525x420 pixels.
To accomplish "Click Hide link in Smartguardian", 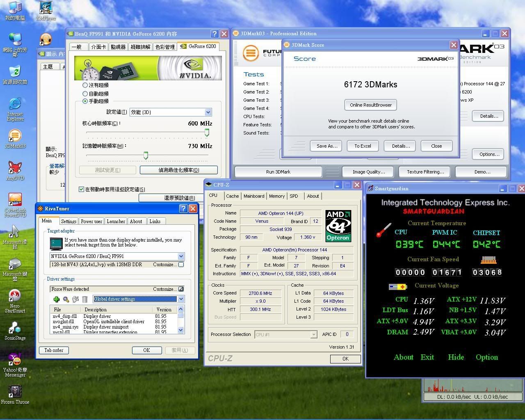I will click(x=456, y=357).
